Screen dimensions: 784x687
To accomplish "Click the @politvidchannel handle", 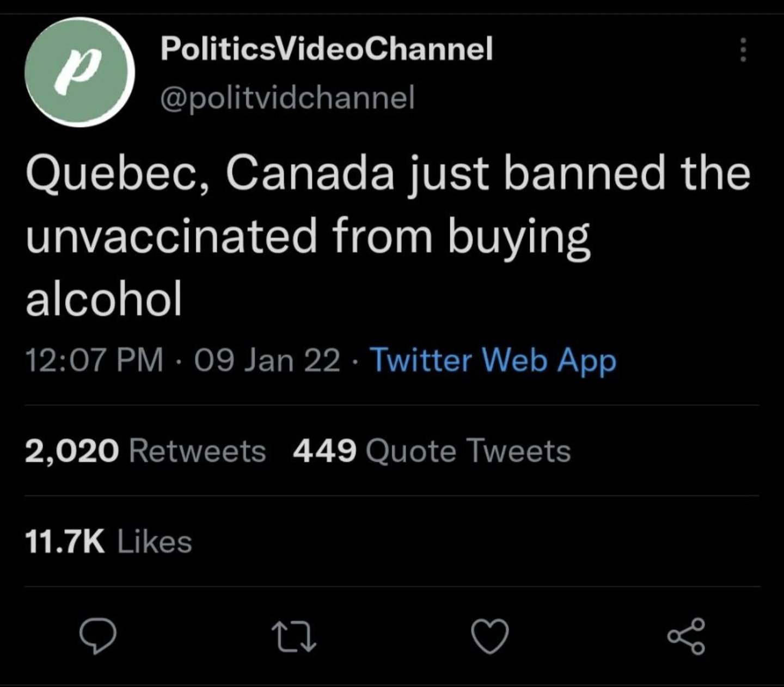I will pyautogui.click(x=287, y=97).
